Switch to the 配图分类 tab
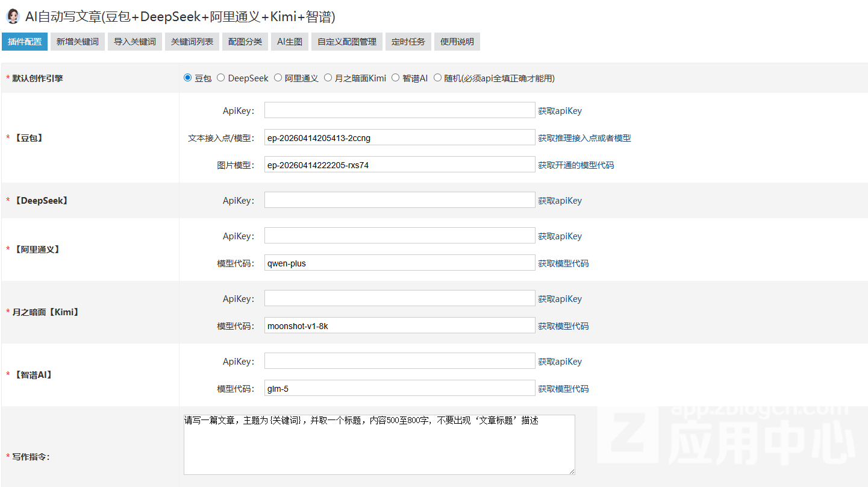This screenshot has width=868, height=487. click(x=245, y=42)
